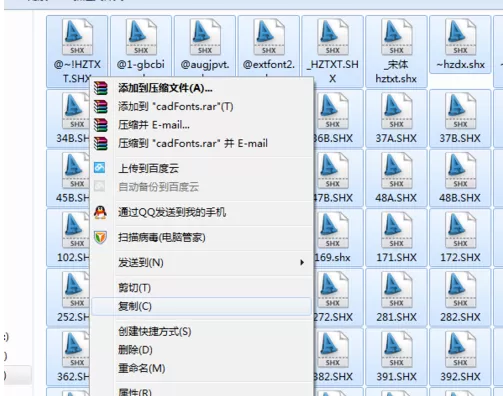Choose 属性(R) at menu bottom
Image resolution: width=503 pixels, height=396 pixels.
click(202, 391)
